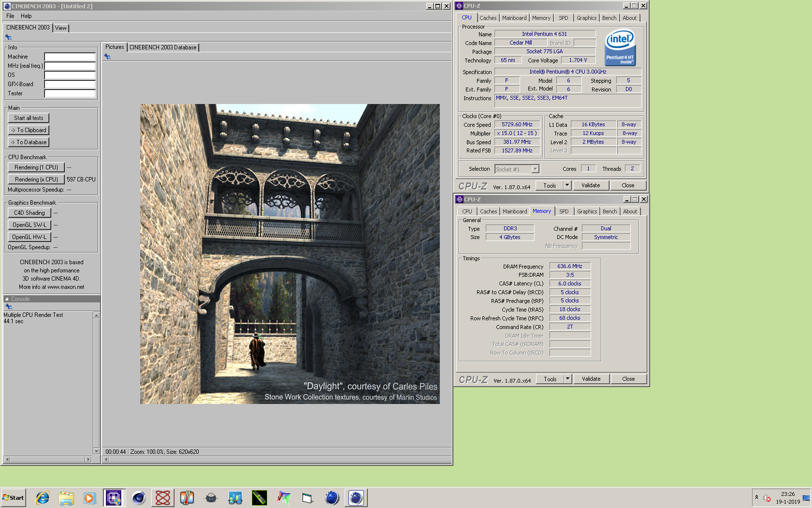
Task: Switch to the View tab in CINEBENCH
Action: (x=61, y=28)
